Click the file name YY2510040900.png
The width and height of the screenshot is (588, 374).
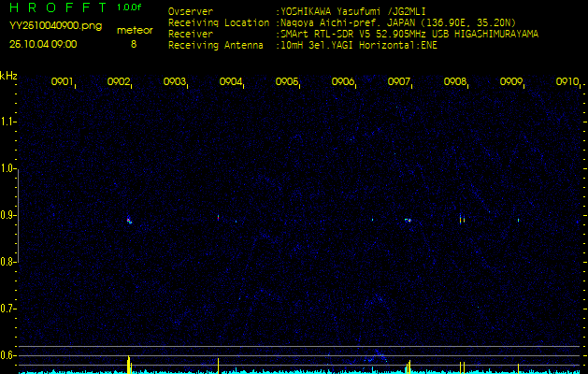tap(55, 25)
